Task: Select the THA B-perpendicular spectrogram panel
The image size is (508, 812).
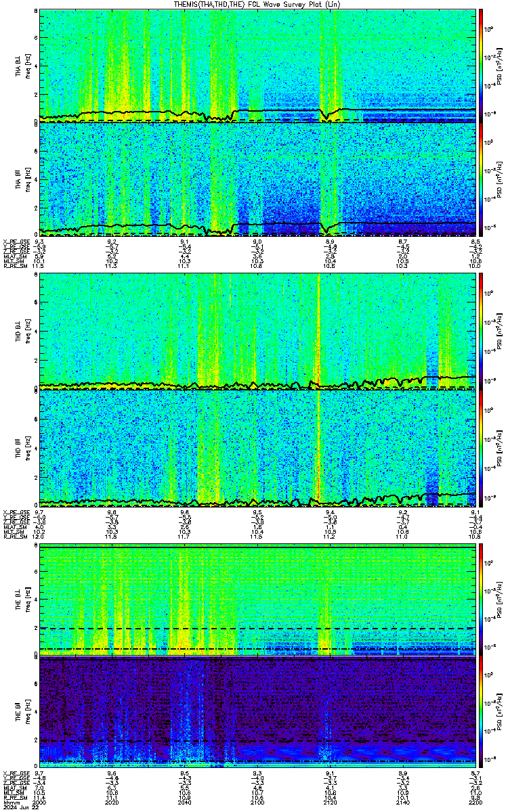Action: point(257,66)
